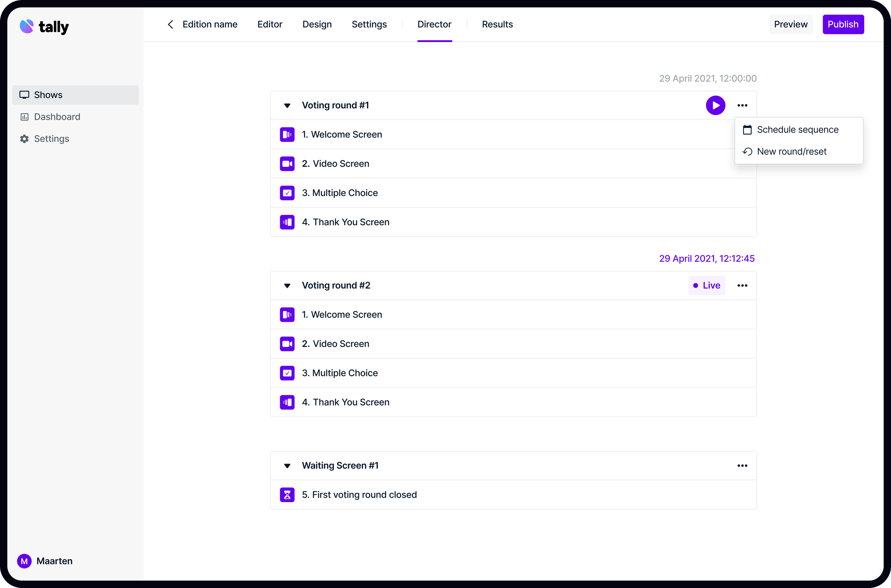Viewport: 891px width, 588px height.
Task: Play Voting round #1 sequence
Action: (715, 105)
